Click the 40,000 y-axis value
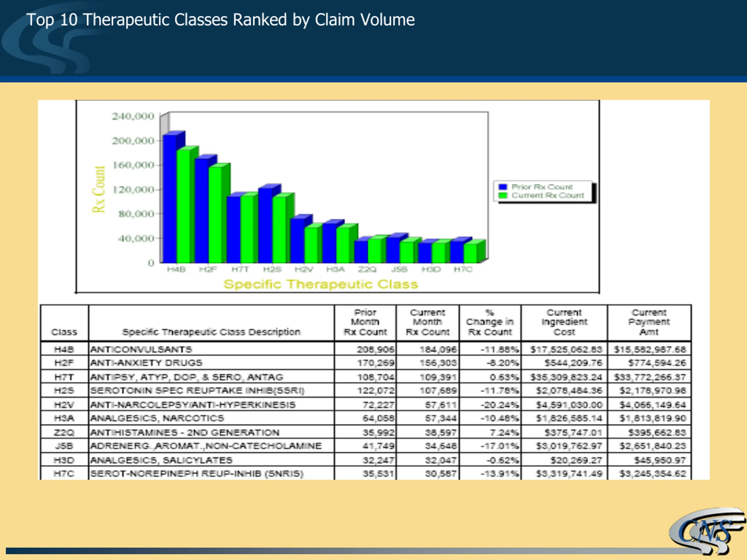The width and height of the screenshot is (747, 560). pyautogui.click(x=136, y=239)
